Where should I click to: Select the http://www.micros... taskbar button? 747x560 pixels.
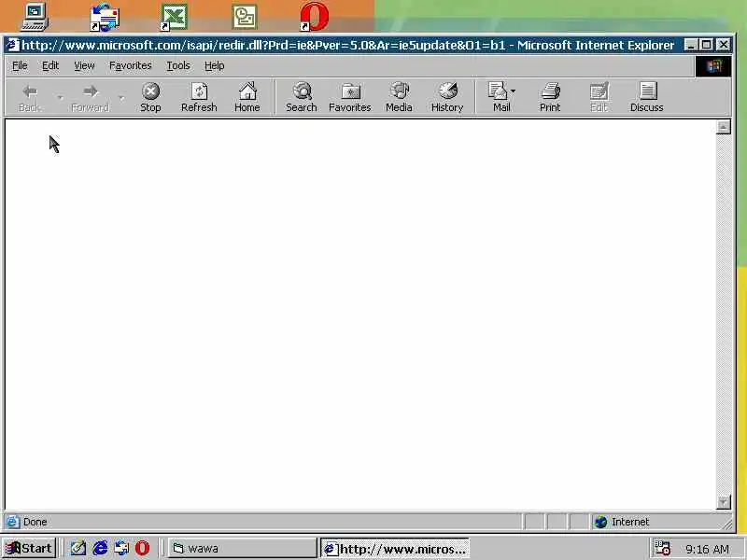coord(395,548)
